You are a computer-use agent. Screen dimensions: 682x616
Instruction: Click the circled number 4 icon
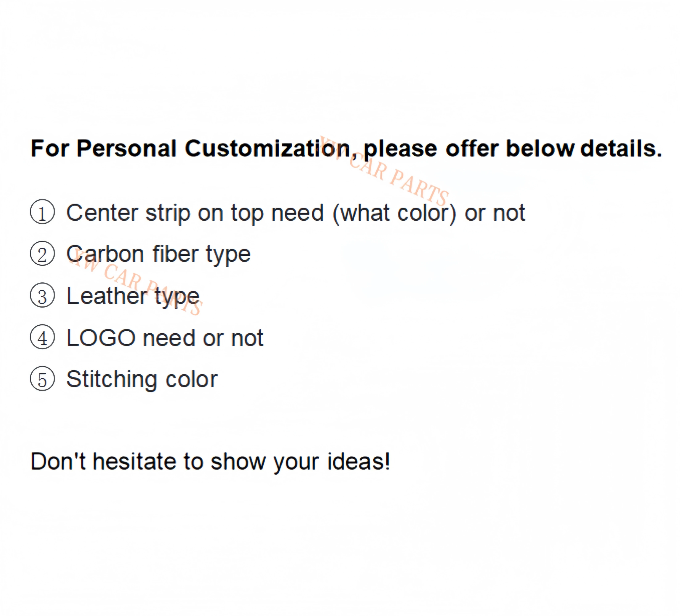(x=42, y=337)
